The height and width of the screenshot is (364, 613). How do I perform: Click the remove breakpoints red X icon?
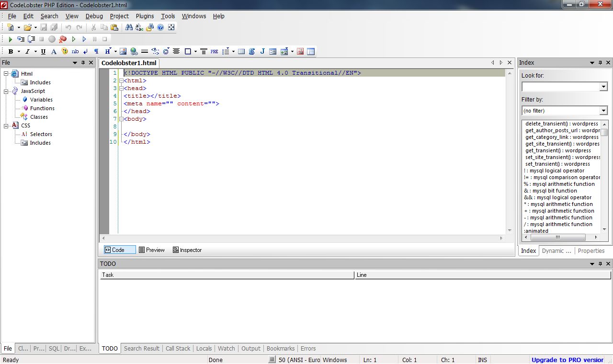tap(63, 39)
